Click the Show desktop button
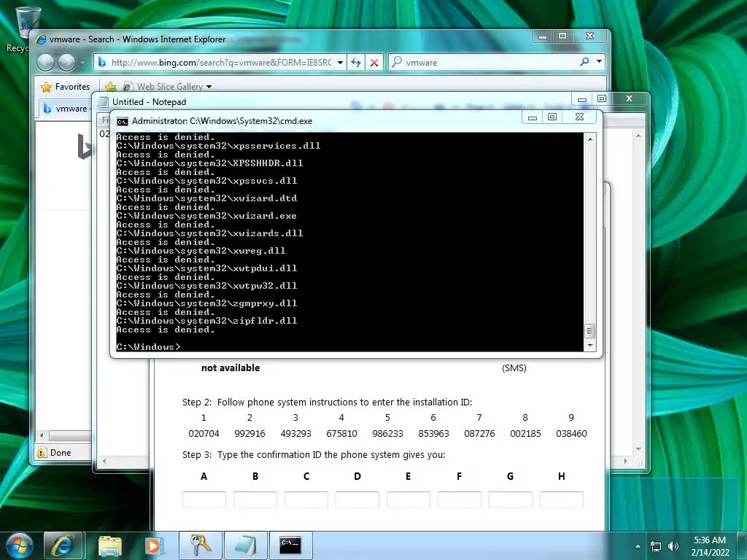747x560 pixels. 742,545
